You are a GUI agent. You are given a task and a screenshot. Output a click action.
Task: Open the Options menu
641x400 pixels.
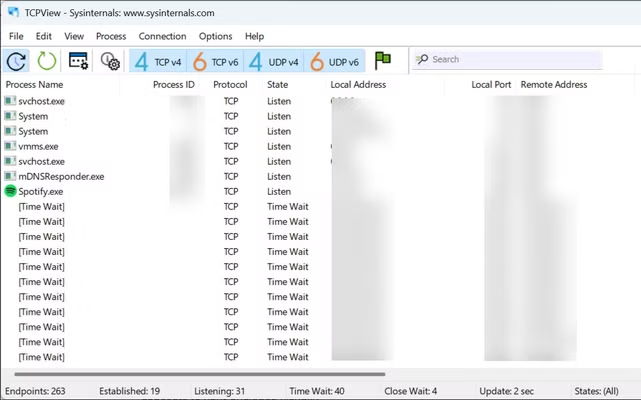click(x=215, y=36)
